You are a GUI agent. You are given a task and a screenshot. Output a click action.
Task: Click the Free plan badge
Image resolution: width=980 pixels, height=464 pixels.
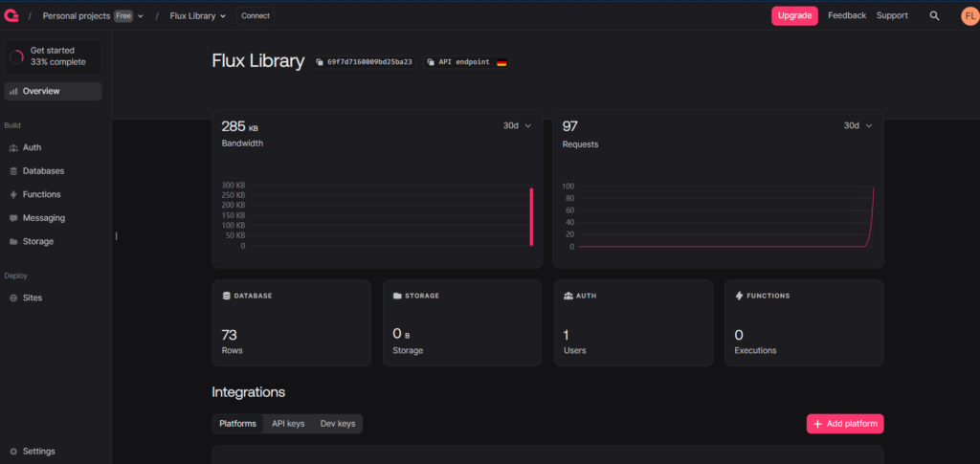123,16
